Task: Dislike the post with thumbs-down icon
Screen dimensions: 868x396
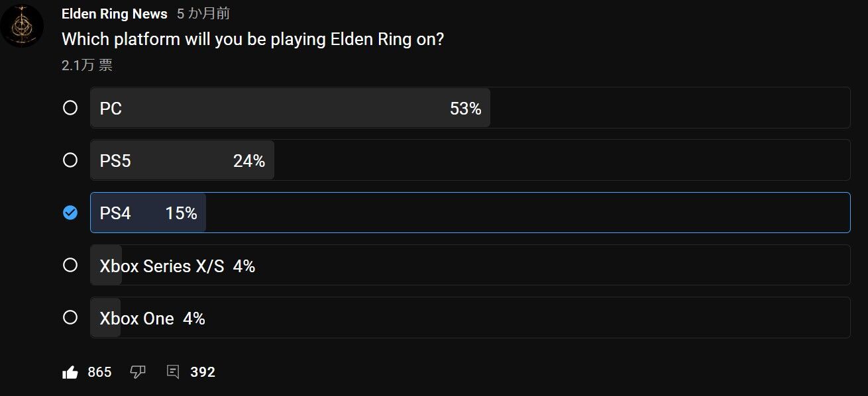Action: point(138,372)
